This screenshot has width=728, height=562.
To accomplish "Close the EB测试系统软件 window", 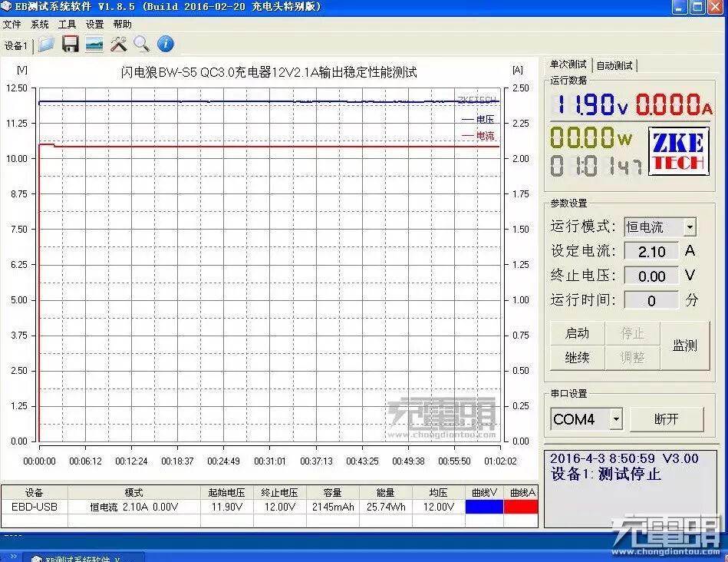I will point(716,7).
